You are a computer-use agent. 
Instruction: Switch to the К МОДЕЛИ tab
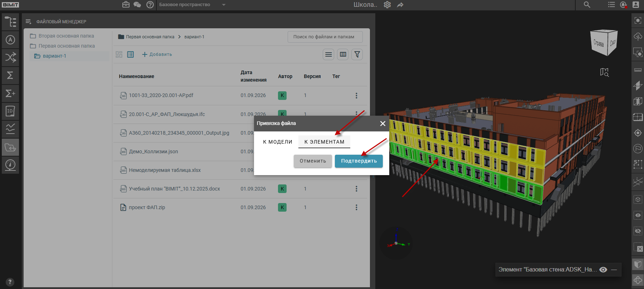click(278, 142)
